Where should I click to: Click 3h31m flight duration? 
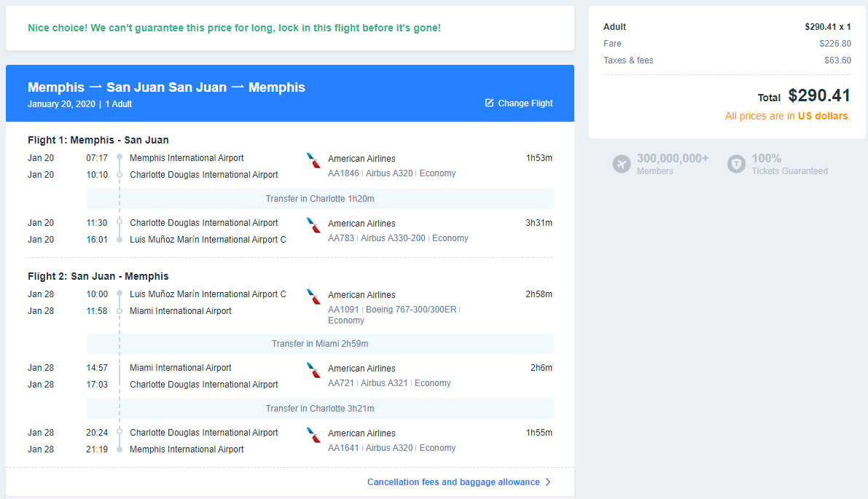tap(539, 222)
